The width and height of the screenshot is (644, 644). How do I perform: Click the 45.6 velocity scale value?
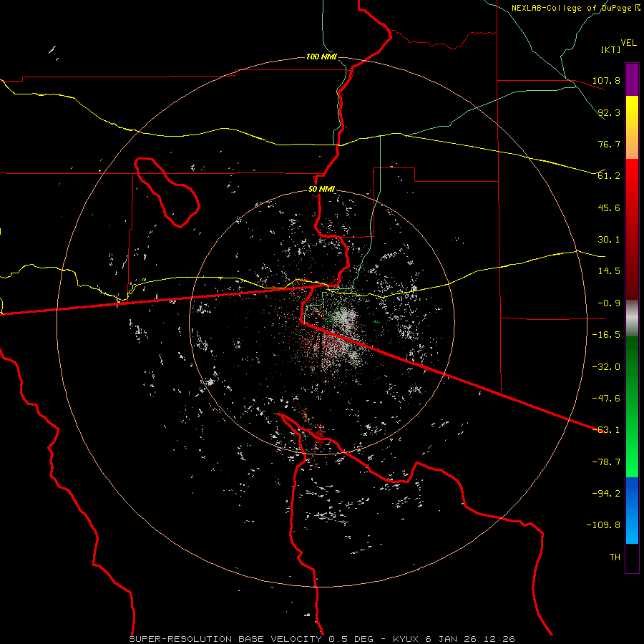609,208
